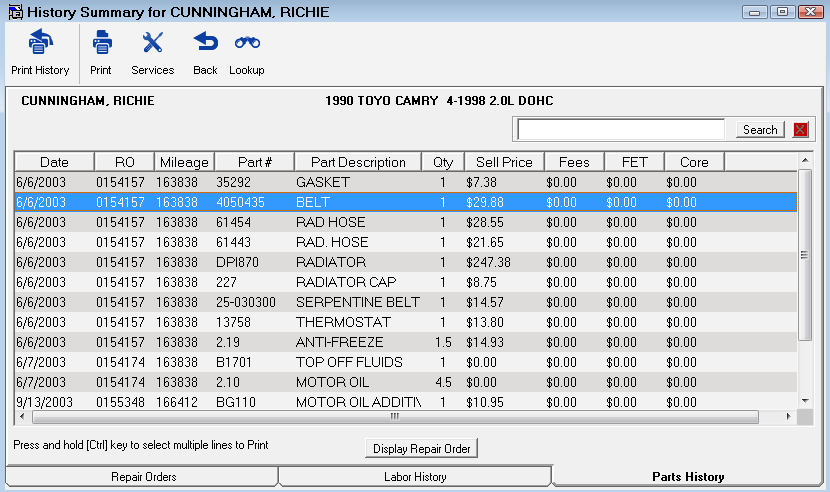Open Lookup binoculars icon
Image resolution: width=830 pixels, height=492 pixels.
click(x=247, y=42)
